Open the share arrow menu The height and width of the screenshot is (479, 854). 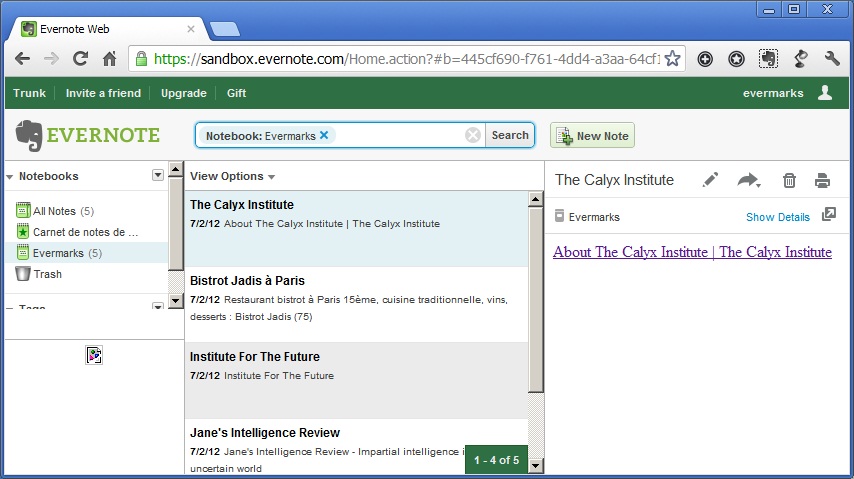point(749,180)
